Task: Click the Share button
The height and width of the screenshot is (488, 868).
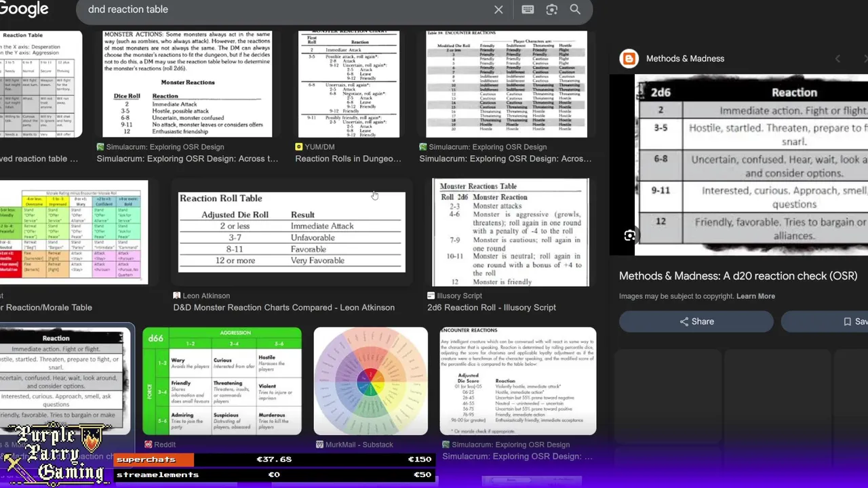Action: tap(696, 322)
